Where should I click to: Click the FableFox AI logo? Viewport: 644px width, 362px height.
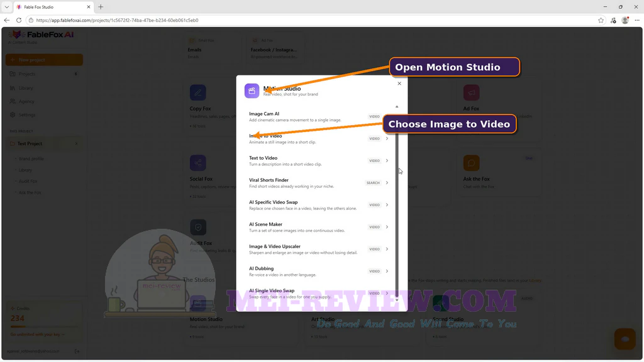coord(42,35)
